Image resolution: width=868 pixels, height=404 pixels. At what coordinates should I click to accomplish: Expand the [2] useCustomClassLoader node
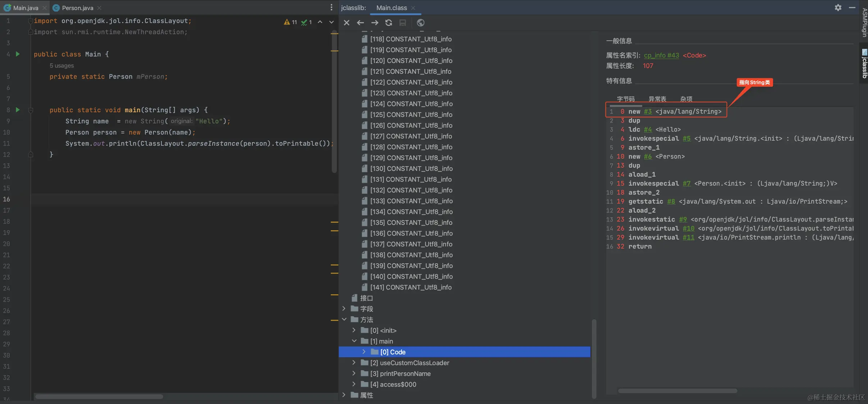(354, 362)
